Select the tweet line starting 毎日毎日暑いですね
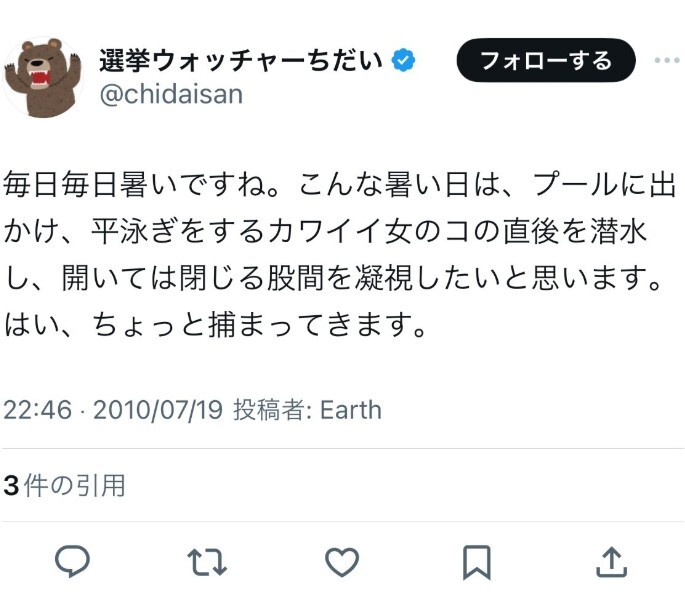 (340, 184)
